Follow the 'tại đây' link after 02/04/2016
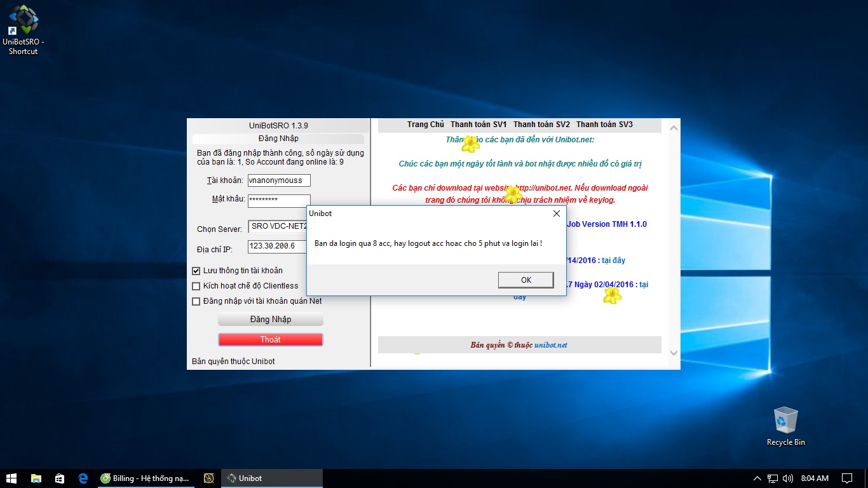868x488 pixels. [x=644, y=285]
